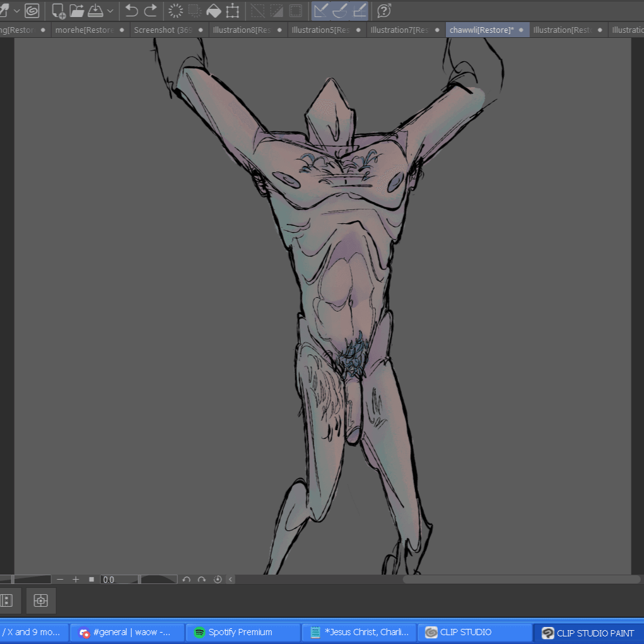
Task: Switch to the Illustration8 document tab
Action: pyautogui.click(x=241, y=30)
